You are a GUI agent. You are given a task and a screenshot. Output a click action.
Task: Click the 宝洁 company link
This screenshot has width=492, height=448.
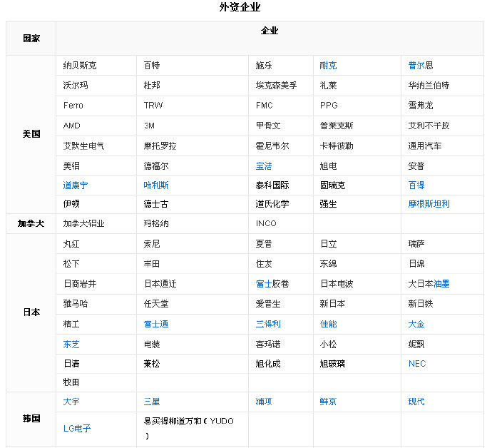pyautogui.click(x=264, y=166)
